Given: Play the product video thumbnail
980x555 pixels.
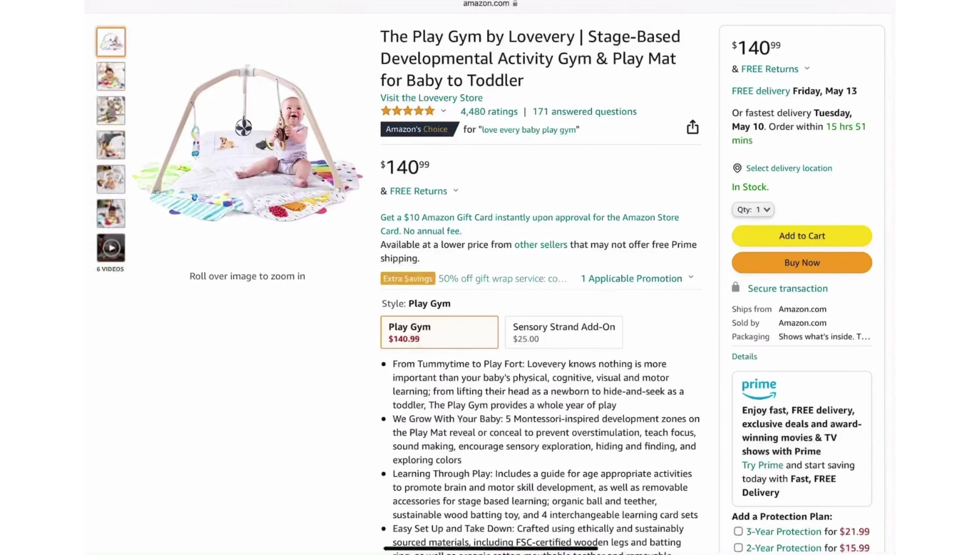Looking at the screenshot, I should pyautogui.click(x=111, y=248).
